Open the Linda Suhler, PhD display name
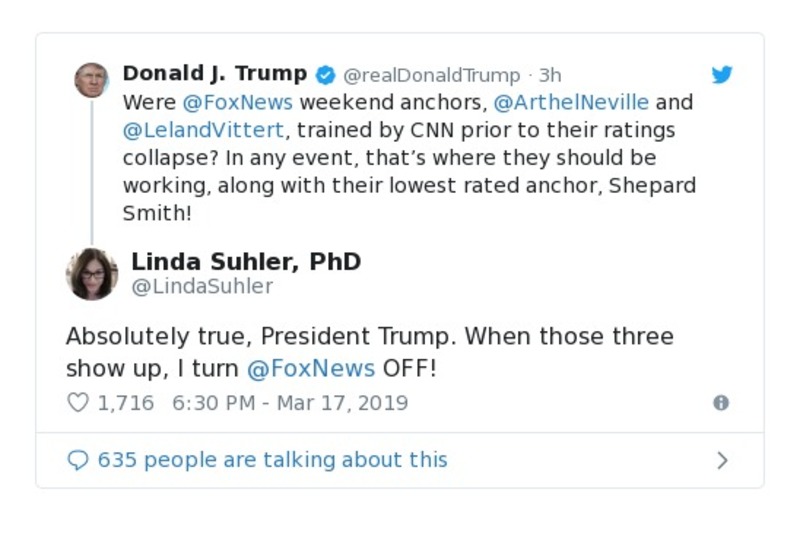This screenshot has height=537, width=800. [246, 262]
